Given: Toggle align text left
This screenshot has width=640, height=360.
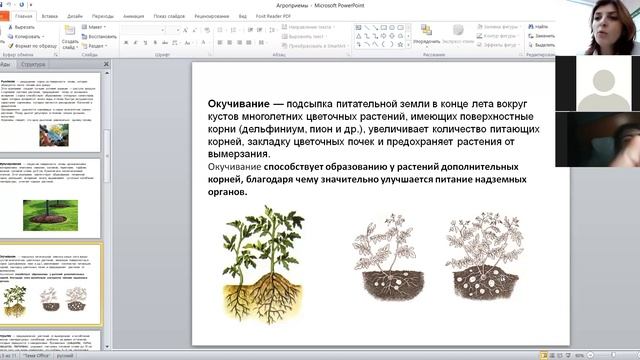Looking at the screenshot, I should tap(220, 42).
